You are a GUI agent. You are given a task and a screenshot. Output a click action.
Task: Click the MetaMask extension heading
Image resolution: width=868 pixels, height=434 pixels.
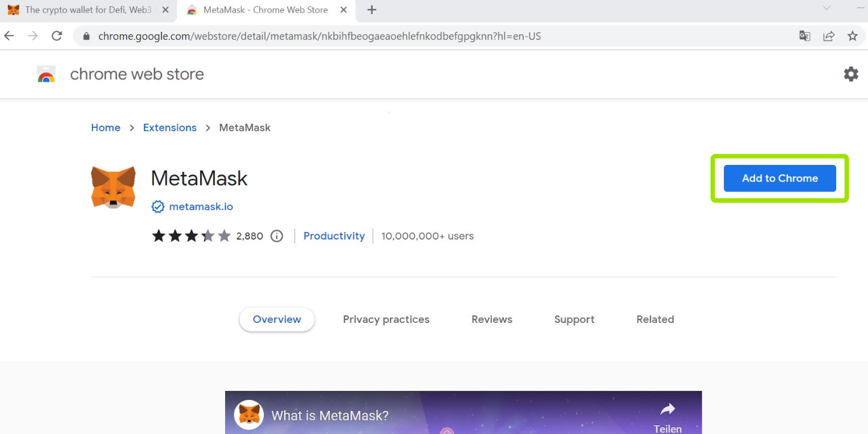click(199, 178)
